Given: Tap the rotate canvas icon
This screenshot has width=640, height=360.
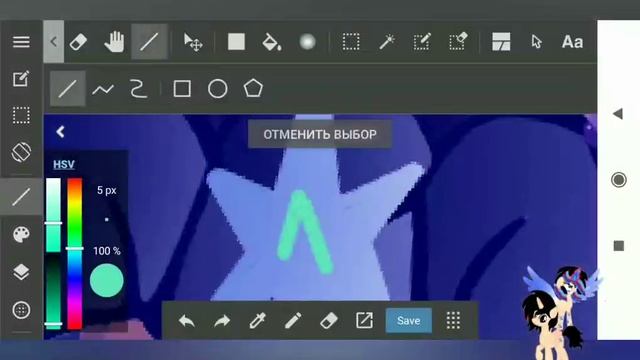Looking at the screenshot, I should click(x=21, y=152).
